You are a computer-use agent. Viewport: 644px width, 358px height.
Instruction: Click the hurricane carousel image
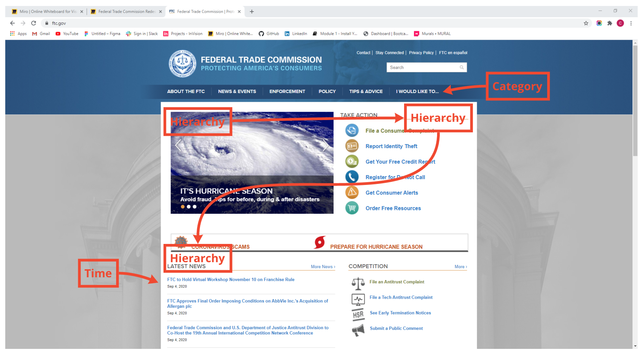252,163
